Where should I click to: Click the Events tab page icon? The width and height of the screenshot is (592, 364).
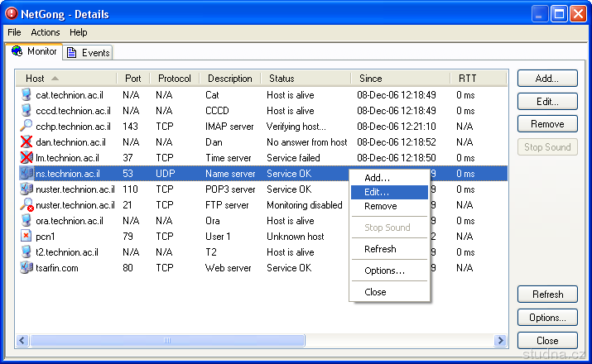[x=72, y=53]
